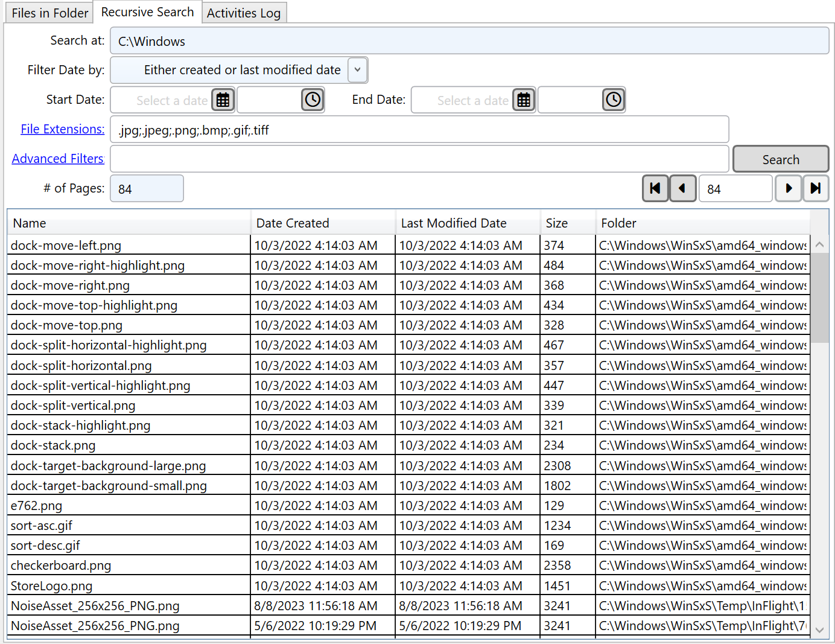
Task: Select the dock-move-left.png row
Action: [x=408, y=245]
